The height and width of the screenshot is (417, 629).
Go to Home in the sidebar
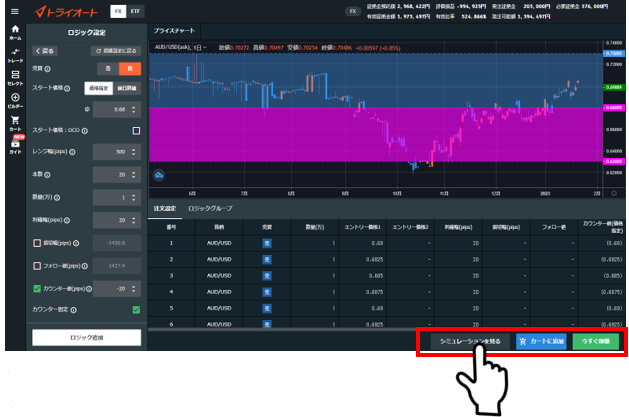click(x=14, y=32)
